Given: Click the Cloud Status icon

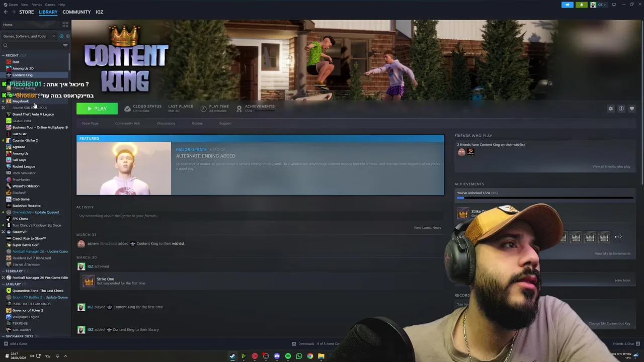Looking at the screenshot, I should 127,109.
